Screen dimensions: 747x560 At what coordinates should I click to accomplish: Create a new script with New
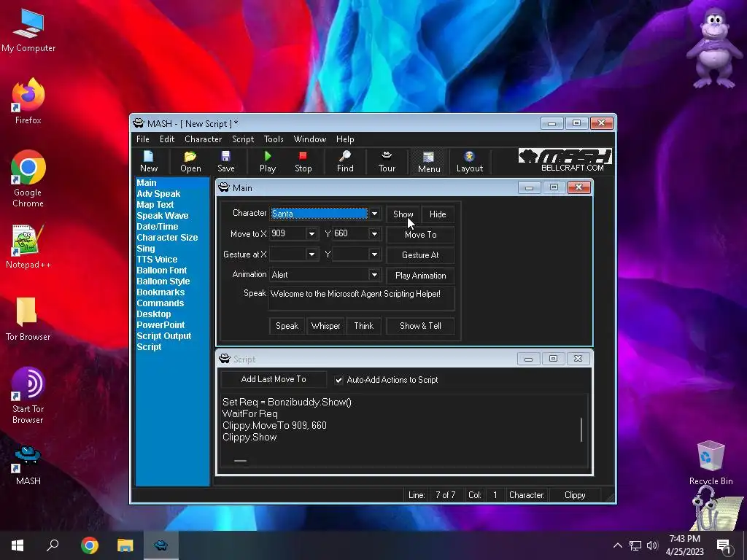[x=149, y=161]
